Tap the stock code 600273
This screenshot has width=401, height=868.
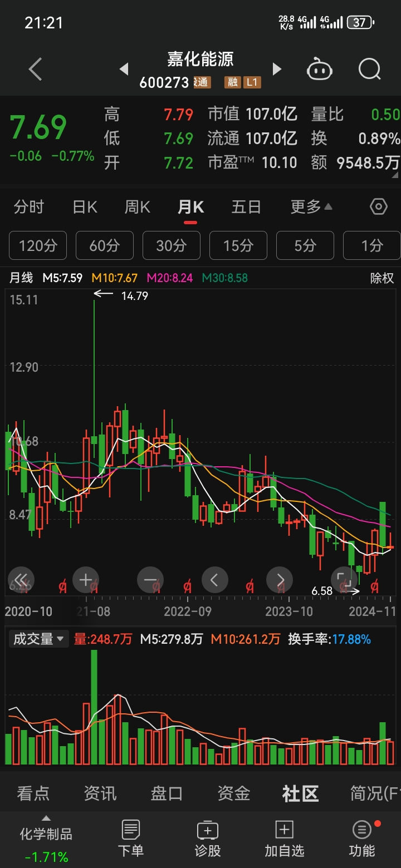[x=164, y=83]
